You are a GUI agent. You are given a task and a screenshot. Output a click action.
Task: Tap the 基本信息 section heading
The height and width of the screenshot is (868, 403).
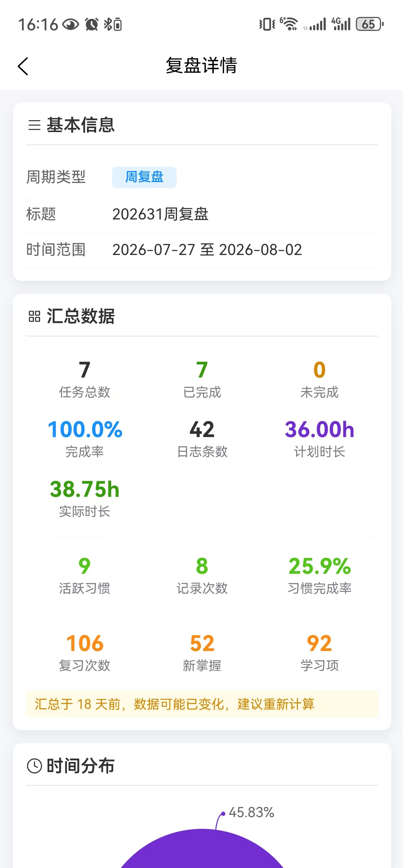point(81,125)
